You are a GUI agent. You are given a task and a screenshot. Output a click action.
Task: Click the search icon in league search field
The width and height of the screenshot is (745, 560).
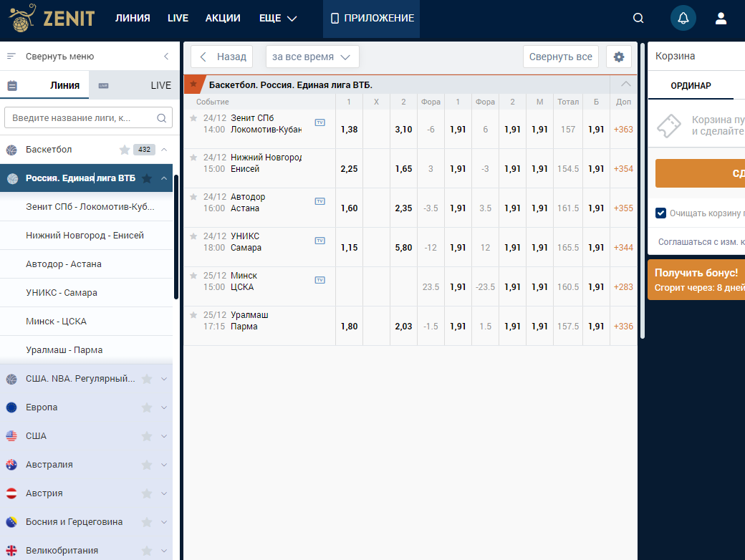(162, 117)
